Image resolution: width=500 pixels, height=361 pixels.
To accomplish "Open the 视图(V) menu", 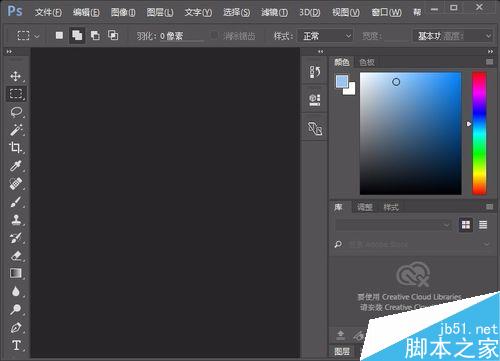I will [x=346, y=13].
